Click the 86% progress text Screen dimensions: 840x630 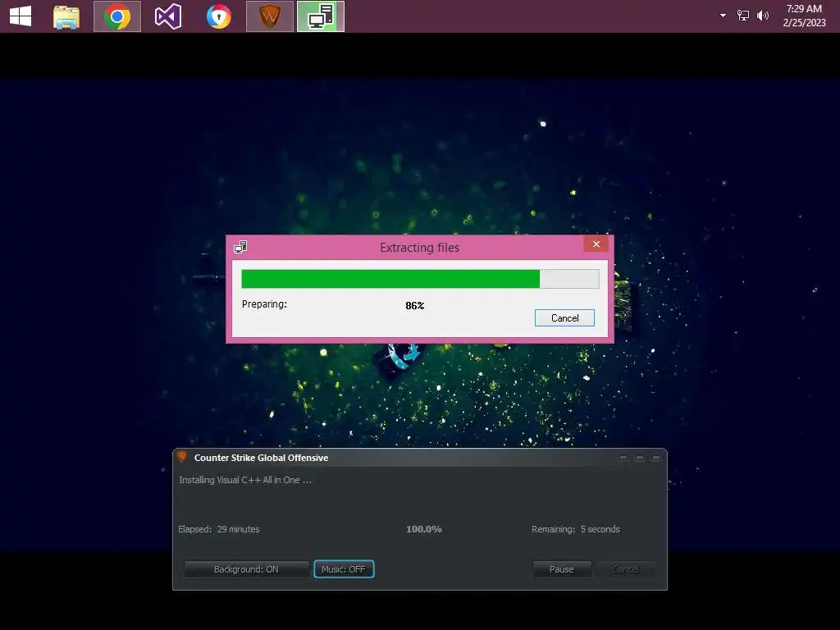pos(414,305)
